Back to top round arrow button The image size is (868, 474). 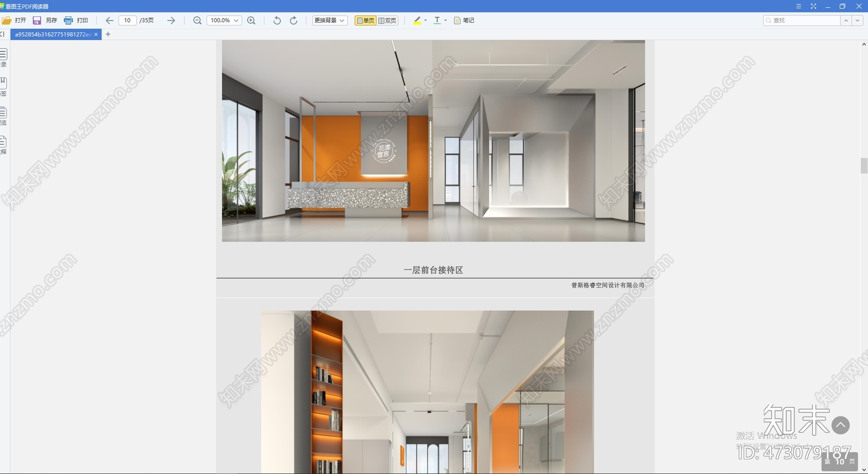coord(841,425)
